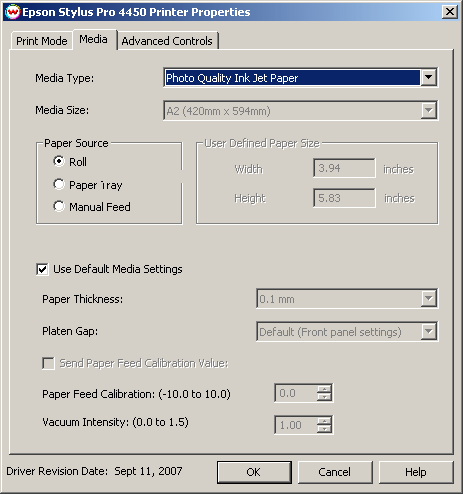This screenshot has height=494, width=463.
Task: Open the Advanced Controls tab
Action: [x=167, y=41]
